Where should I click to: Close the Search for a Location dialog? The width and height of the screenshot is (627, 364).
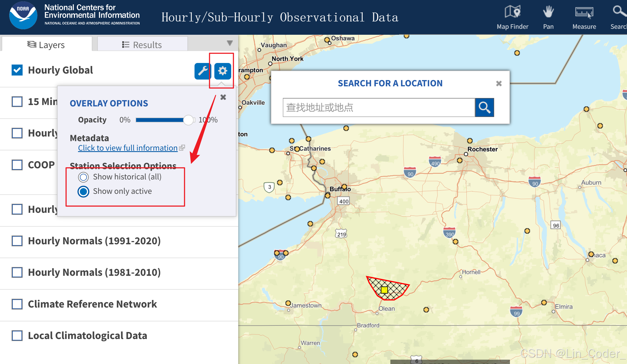click(x=499, y=83)
